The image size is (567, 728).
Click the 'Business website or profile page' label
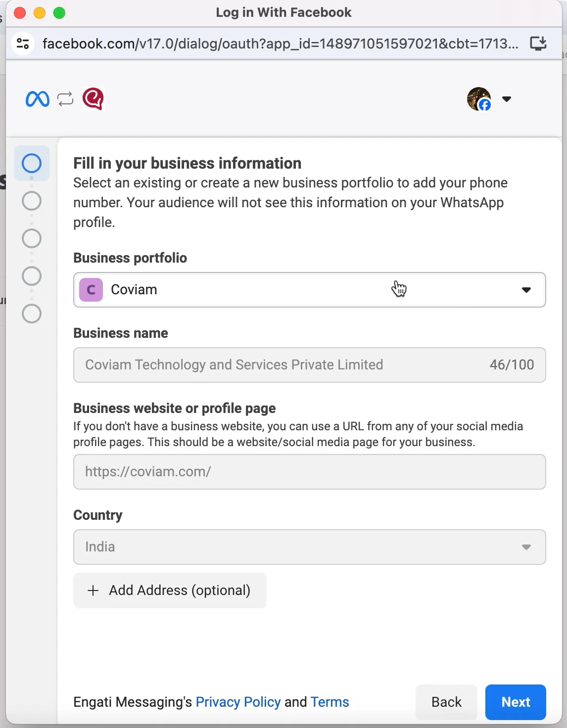point(175,409)
